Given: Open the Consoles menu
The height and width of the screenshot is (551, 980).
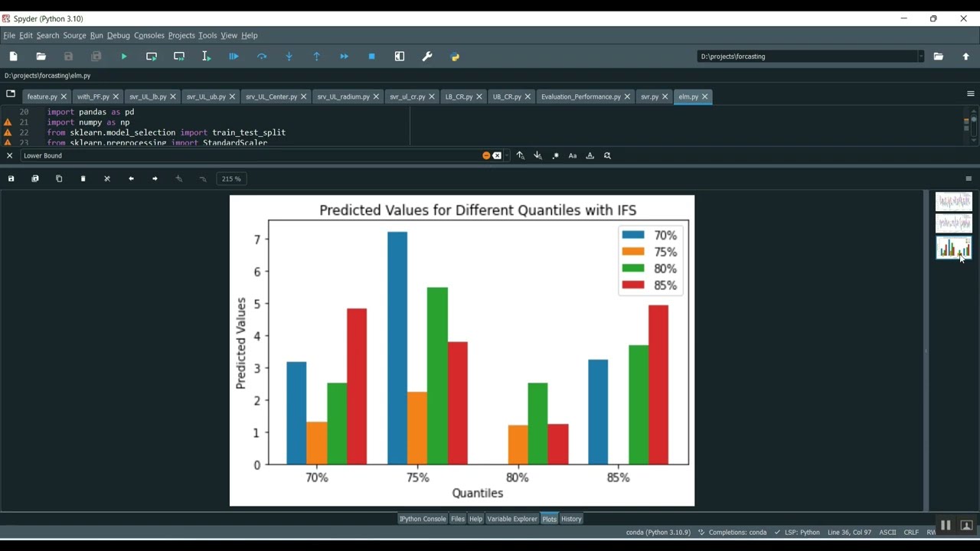Looking at the screenshot, I should click(149, 35).
